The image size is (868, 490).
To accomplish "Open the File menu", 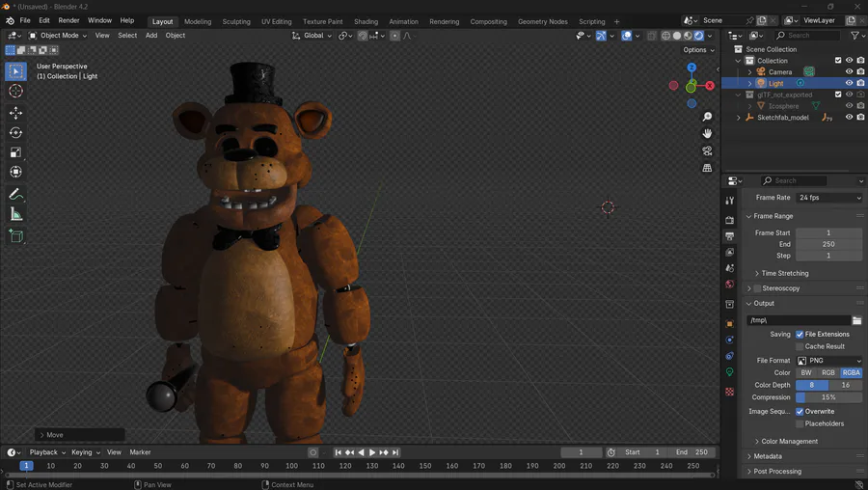I will 25,20.
